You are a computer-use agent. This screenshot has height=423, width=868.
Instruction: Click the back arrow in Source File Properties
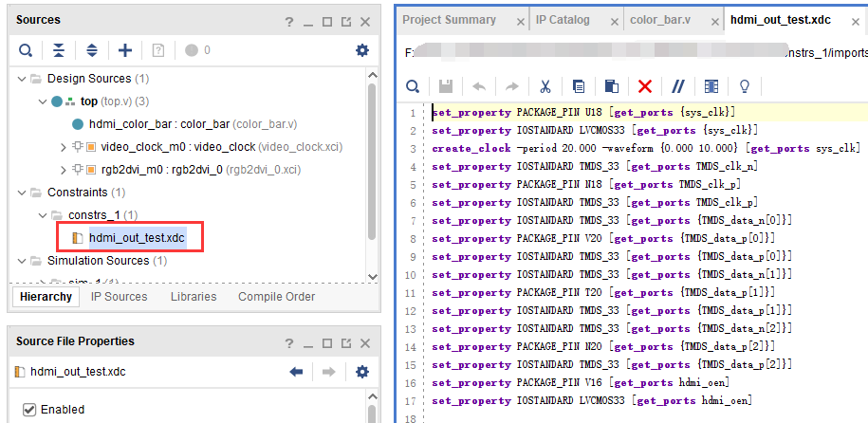click(296, 372)
